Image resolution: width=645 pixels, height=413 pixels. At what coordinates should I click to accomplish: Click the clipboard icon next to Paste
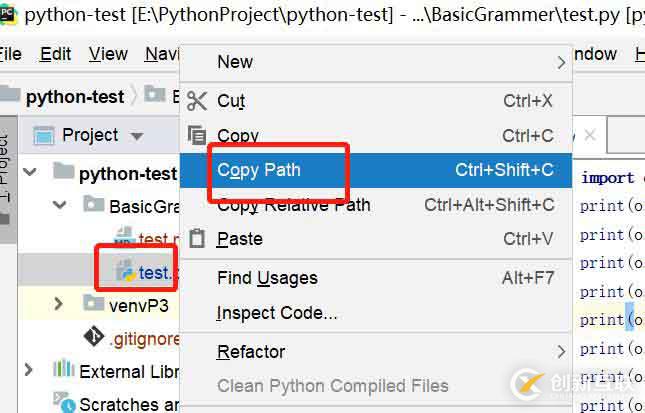197,239
